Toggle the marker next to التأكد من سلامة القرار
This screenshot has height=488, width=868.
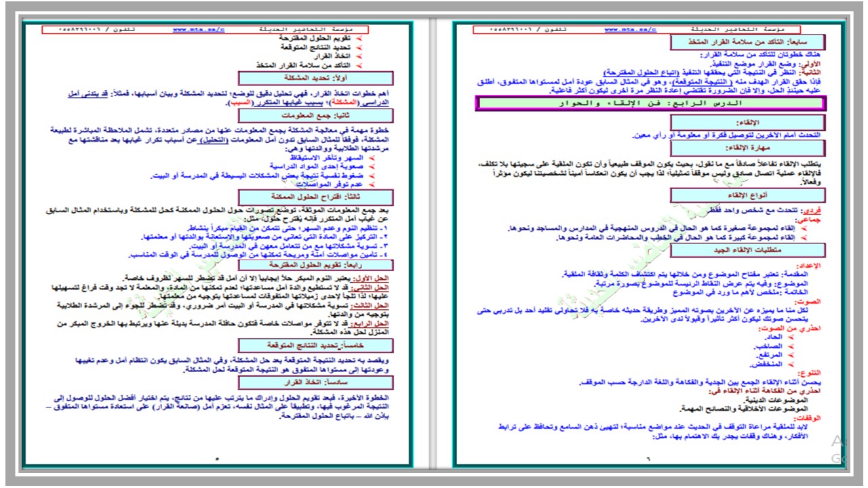[359, 64]
